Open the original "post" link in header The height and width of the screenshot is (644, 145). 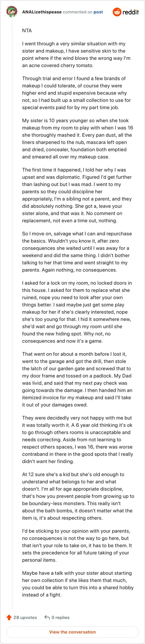(98, 12)
